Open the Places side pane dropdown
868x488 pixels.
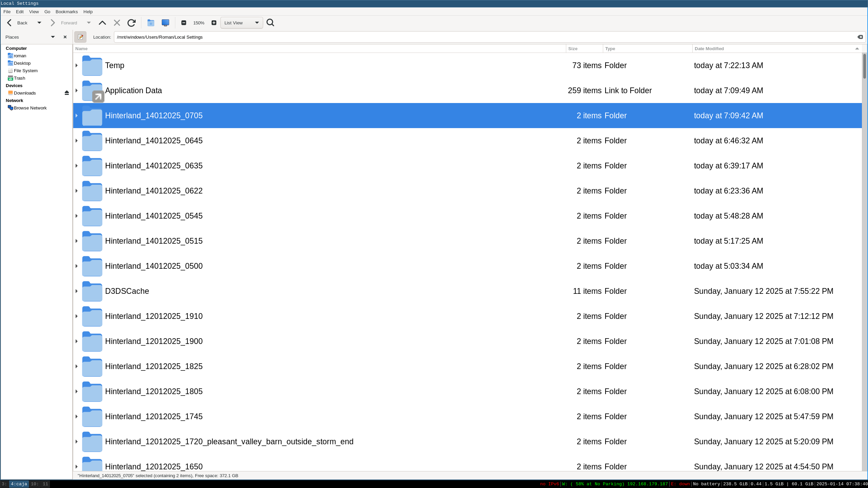53,37
